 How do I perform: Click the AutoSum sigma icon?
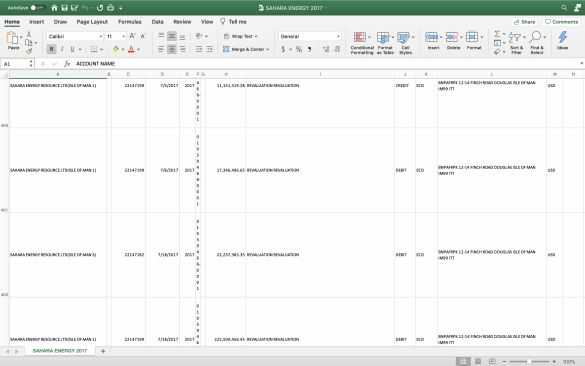497,34
